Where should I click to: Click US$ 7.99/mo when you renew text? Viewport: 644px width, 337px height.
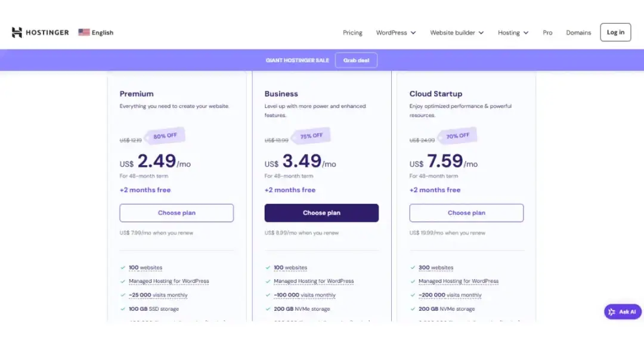coord(156,233)
